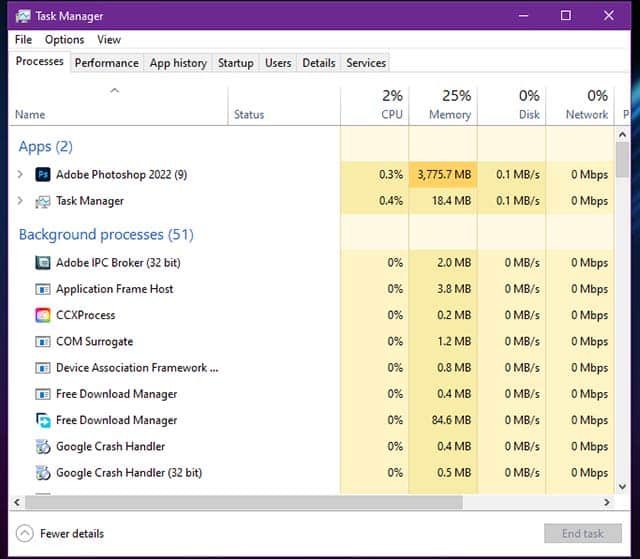Open the View menu

pos(109,40)
